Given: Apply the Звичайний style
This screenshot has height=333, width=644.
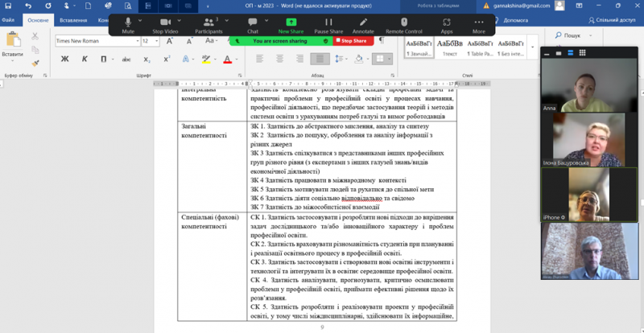Looking at the screenshot, I should pyautogui.click(x=419, y=47).
